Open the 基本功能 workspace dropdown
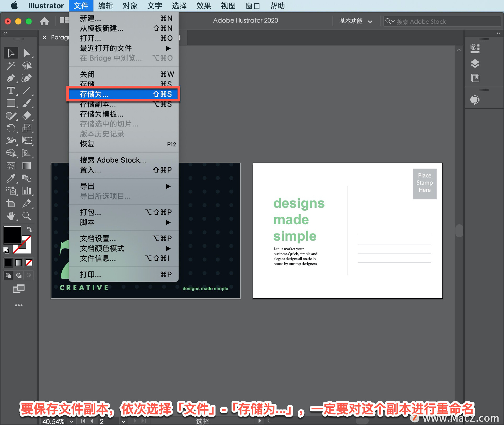The height and width of the screenshot is (425, 504). tap(355, 21)
